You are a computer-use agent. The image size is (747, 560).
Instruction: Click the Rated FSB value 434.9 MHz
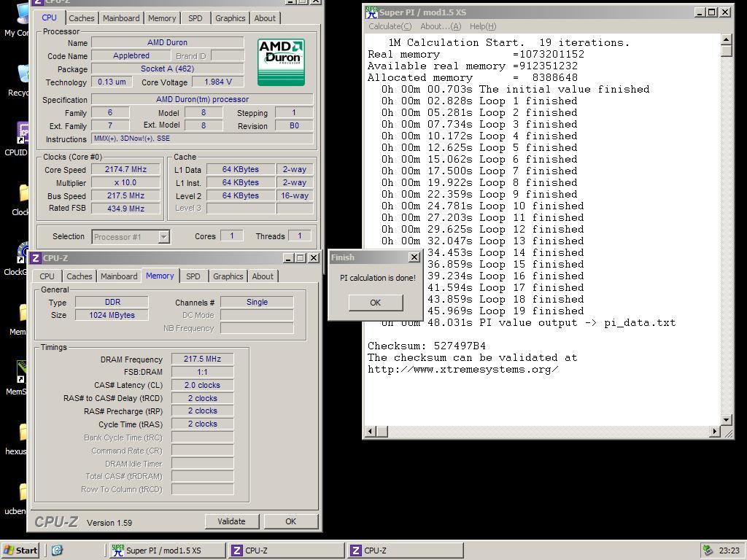(125, 209)
